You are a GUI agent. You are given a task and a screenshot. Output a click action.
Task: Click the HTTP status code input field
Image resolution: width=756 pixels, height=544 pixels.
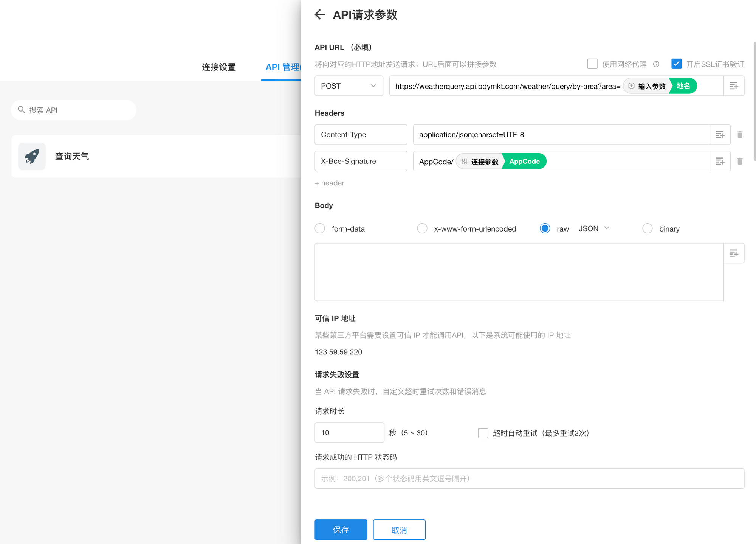tap(529, 478)
